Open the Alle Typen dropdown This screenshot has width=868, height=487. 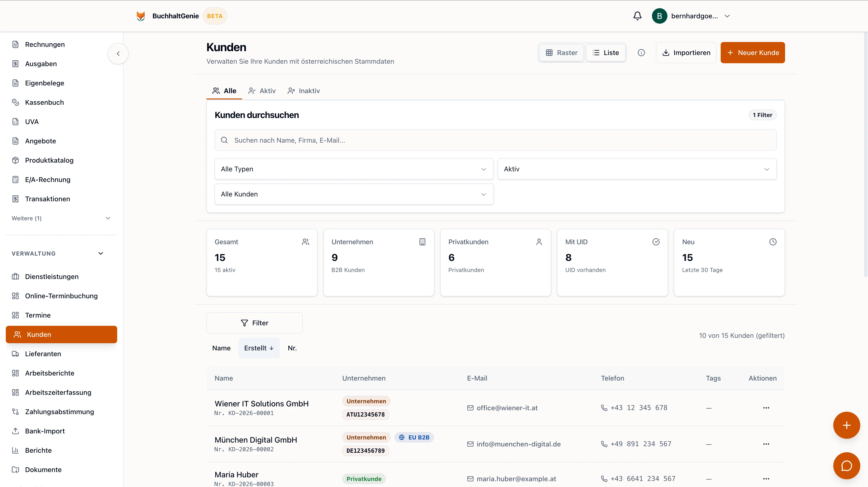[x=354, y=169]
